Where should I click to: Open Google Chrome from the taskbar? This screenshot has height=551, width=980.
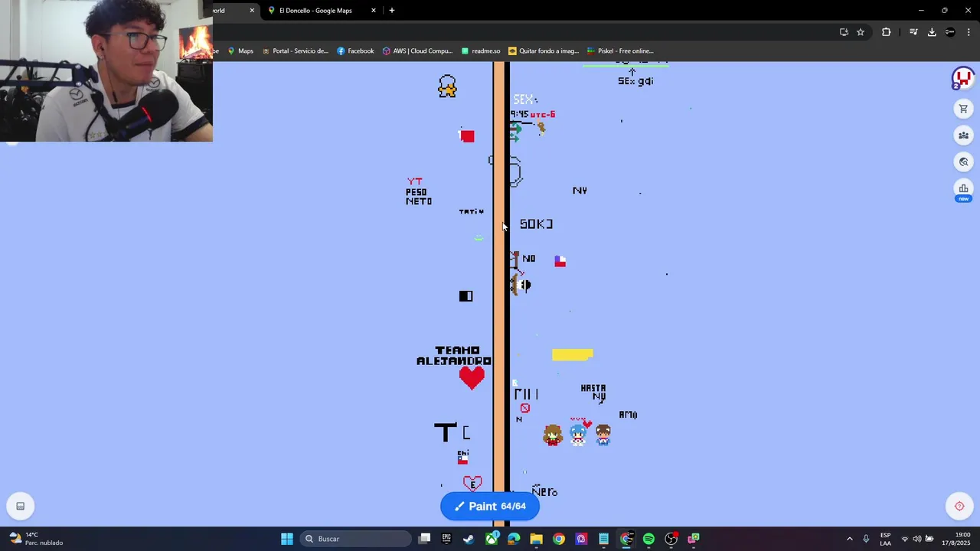[559, 539]
